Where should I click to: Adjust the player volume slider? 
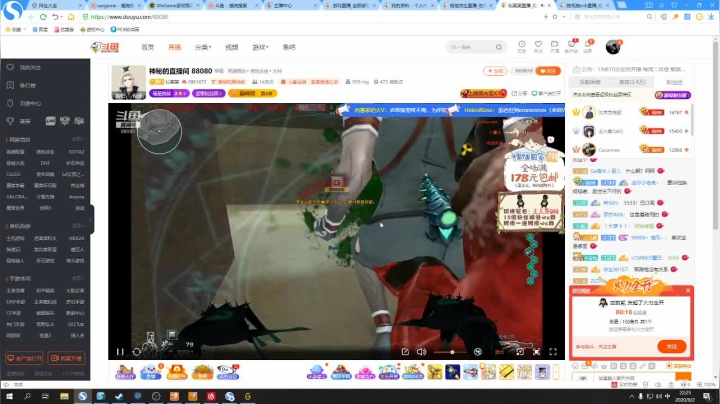point(450,352)
